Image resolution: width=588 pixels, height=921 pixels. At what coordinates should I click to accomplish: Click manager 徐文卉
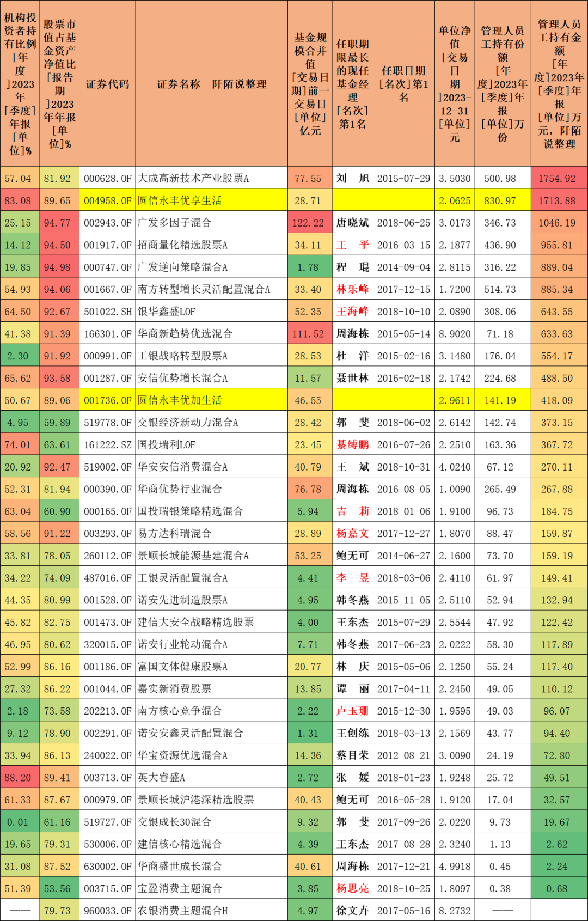point(352,911)
